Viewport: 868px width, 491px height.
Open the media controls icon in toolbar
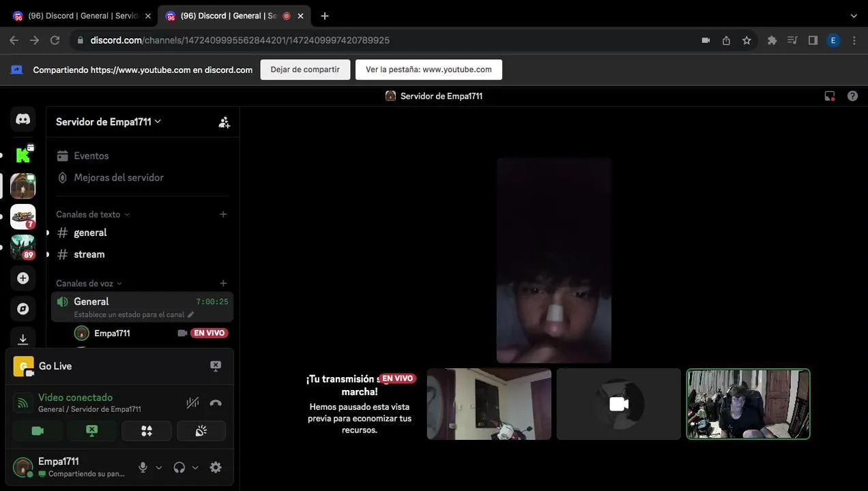point(792,40)
